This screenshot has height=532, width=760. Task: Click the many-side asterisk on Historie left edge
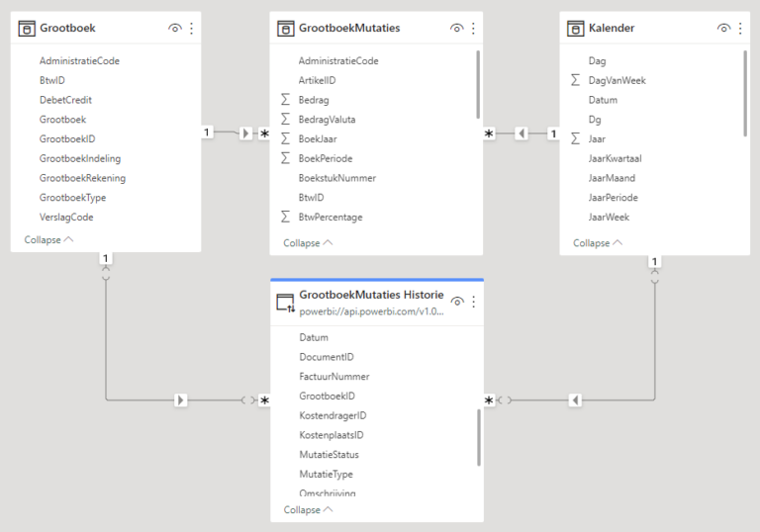click(264, 400)
